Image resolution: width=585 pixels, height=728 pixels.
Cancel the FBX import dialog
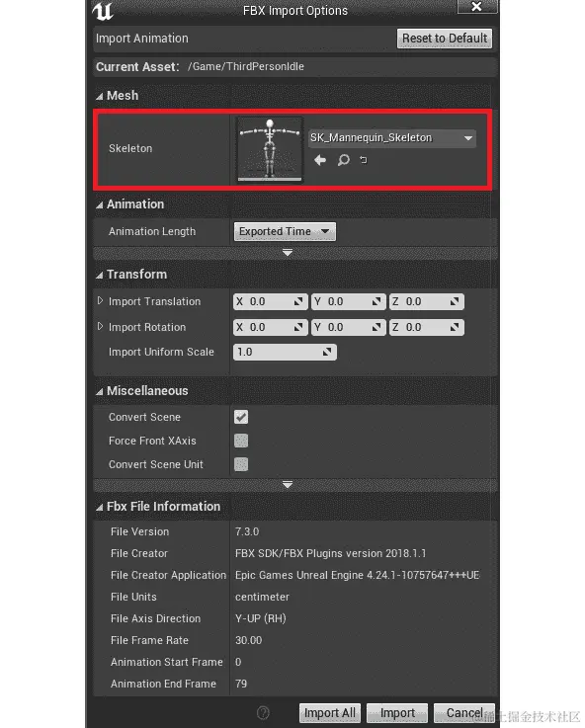[464, 712]
